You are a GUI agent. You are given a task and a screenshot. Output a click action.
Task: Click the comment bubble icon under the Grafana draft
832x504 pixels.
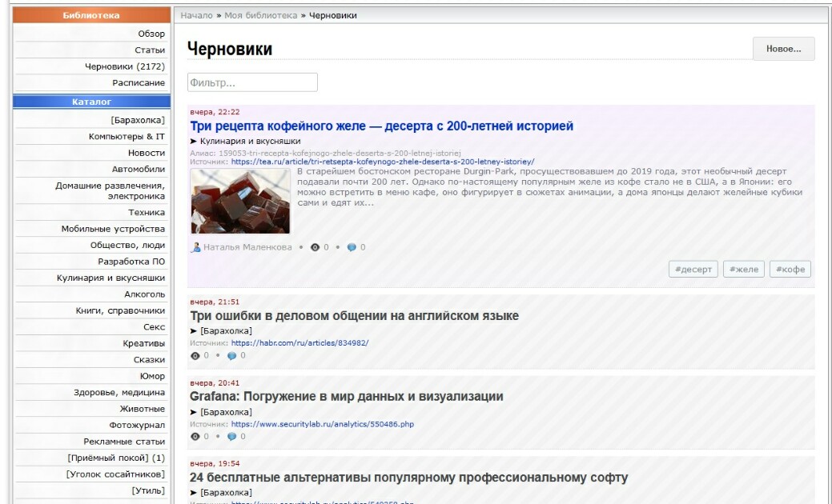click(231, 438)
